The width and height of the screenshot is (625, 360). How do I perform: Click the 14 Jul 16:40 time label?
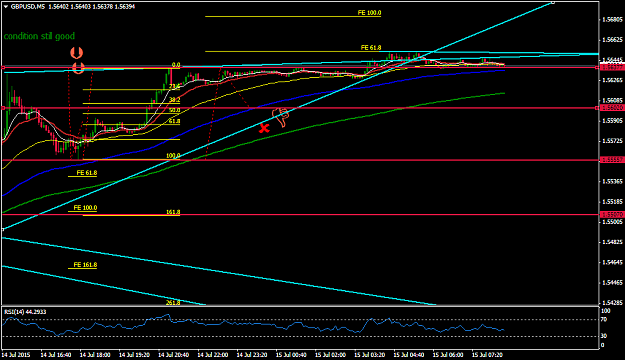(x=56, y=354)
